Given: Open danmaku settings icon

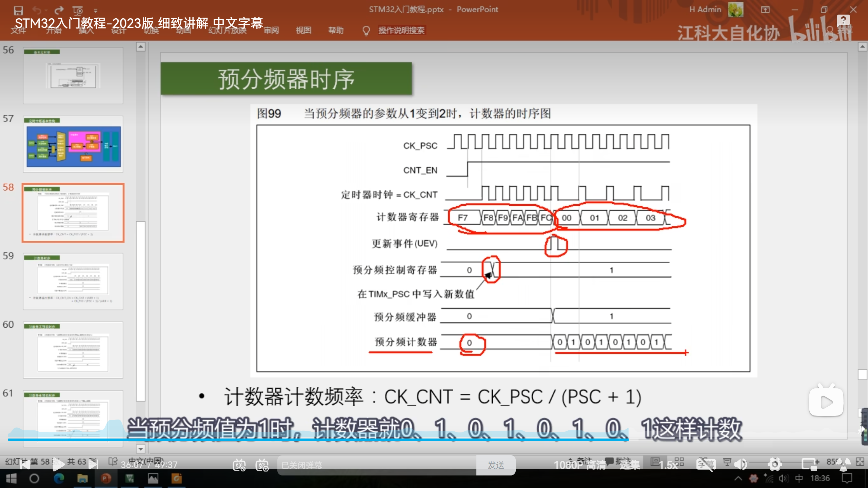Looking at the screenshot, I should tap(262, 465).
